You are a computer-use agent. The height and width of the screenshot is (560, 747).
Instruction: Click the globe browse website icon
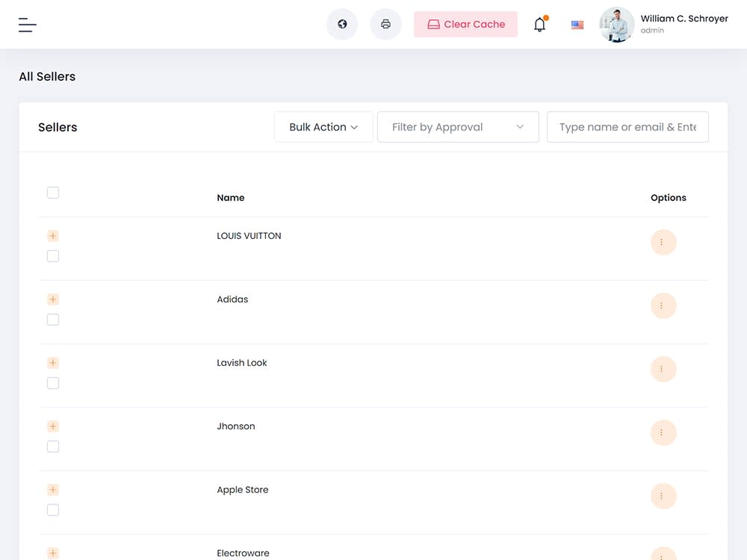click(342, 25)
